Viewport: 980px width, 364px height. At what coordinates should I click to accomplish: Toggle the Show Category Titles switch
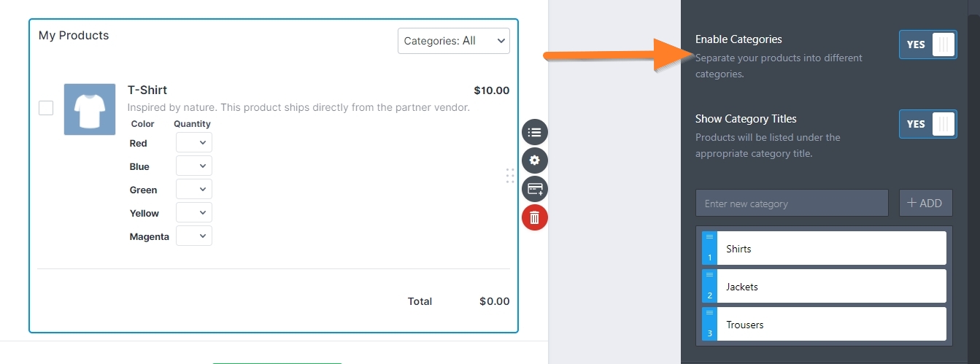pyautogui.click(x=927, y=124)
